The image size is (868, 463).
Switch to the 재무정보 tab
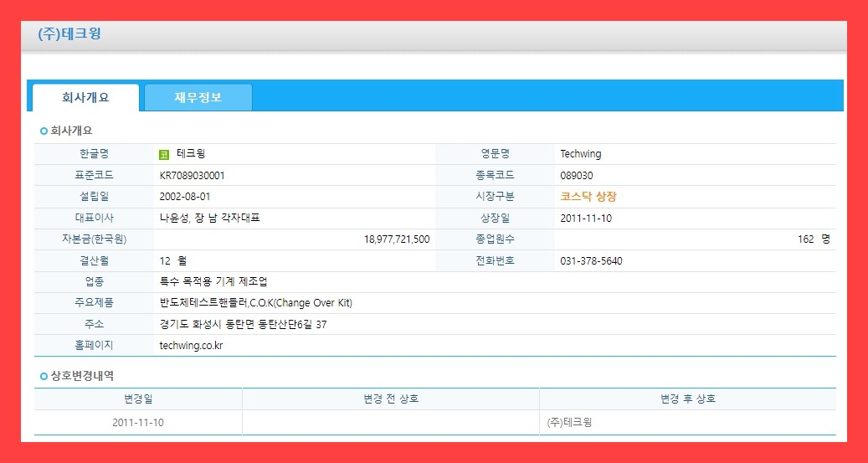pyautogui.click(x=198, y=98)
